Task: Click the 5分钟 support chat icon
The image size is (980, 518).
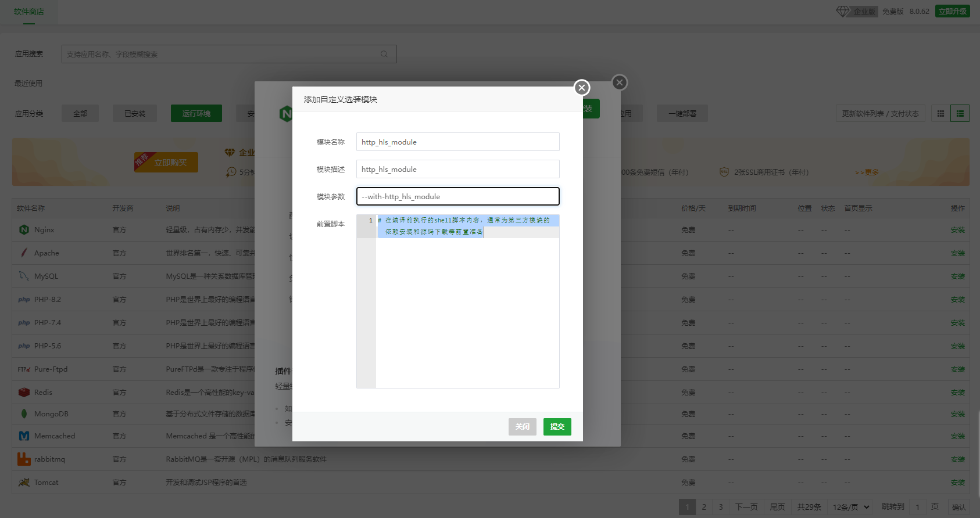Action: click(231, 172)
